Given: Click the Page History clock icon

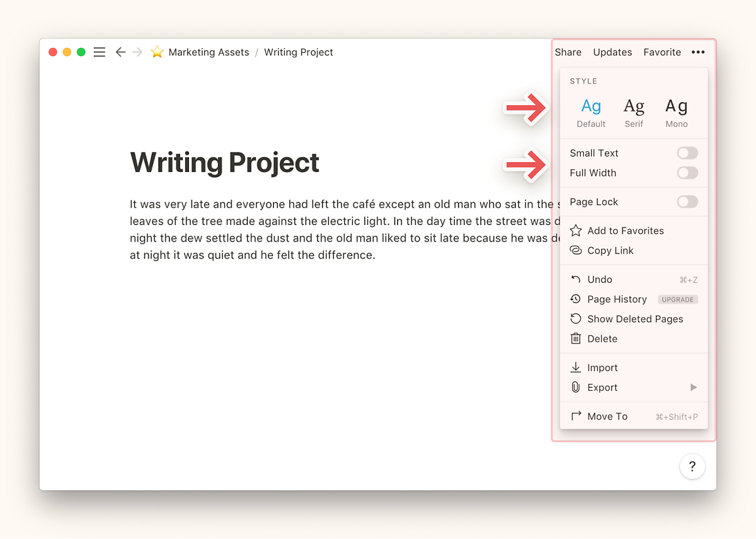Looking at the screenshot, I should pyautogui.click(x=576, y=299).
